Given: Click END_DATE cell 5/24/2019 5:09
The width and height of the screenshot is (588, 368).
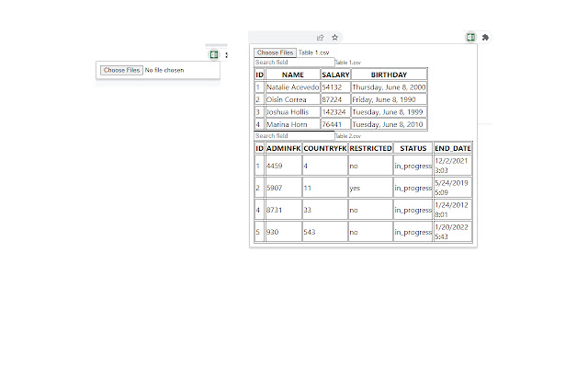Looking at the screenshot, I should click(453, 188).
